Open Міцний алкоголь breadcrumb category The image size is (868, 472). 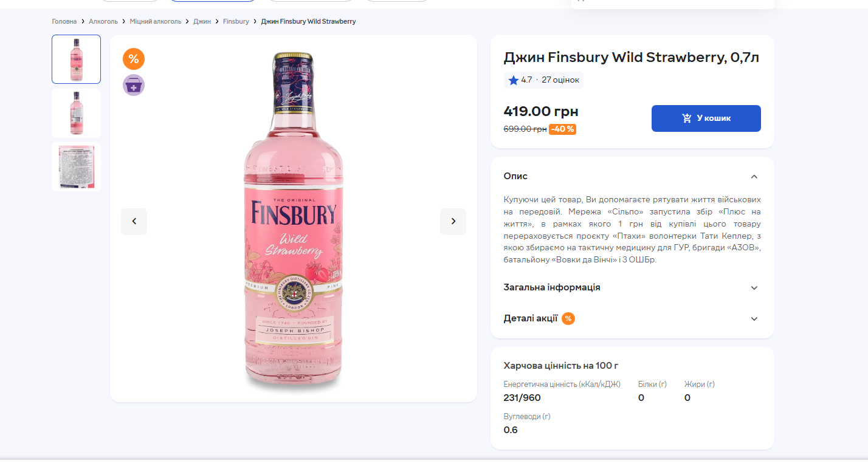click(156, 21)
